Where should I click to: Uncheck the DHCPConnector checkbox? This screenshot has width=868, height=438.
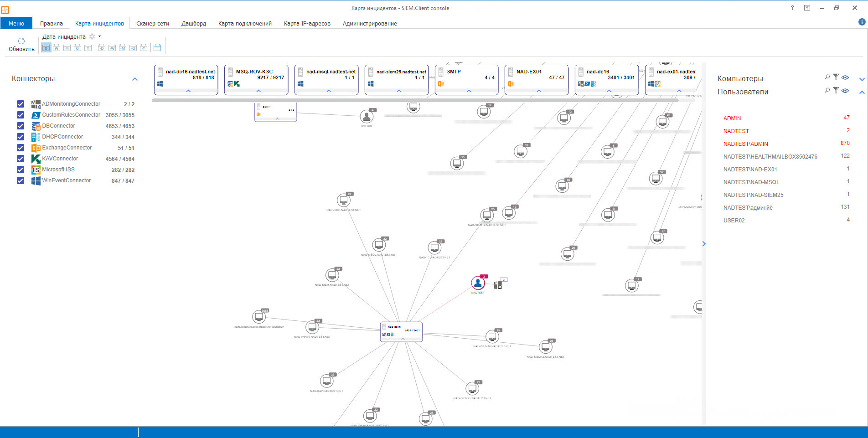click(x=21, y=137)
